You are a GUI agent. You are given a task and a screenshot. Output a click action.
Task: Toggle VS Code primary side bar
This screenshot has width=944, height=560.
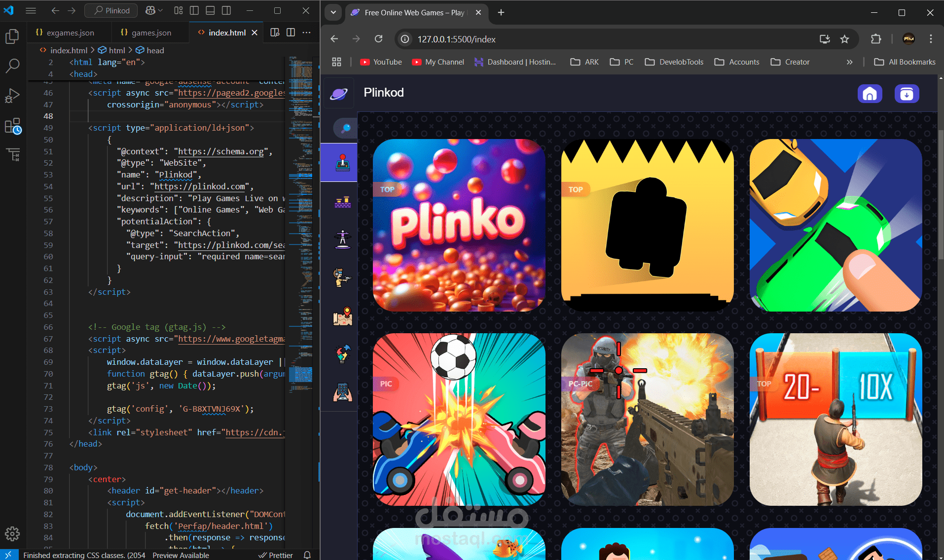(194, 10)
